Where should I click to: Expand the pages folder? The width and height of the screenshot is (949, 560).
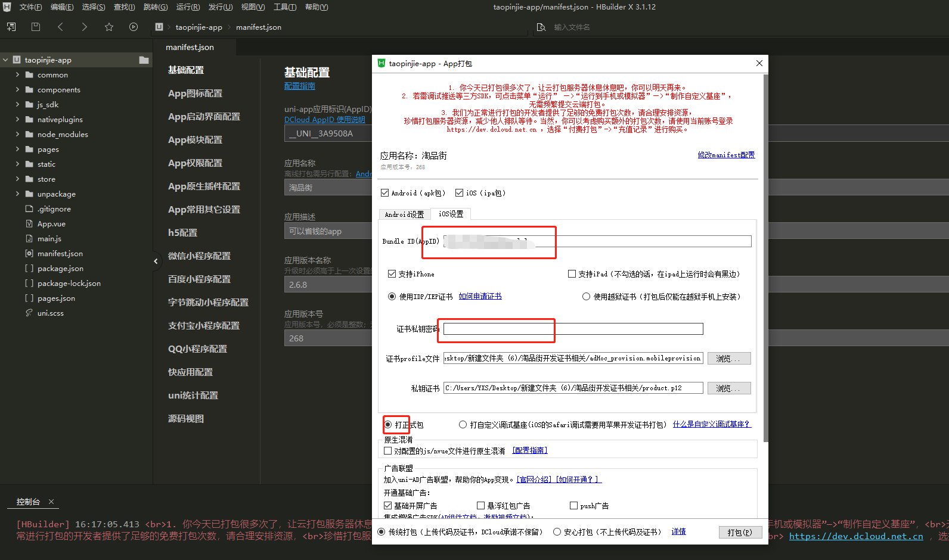(17, 149)
